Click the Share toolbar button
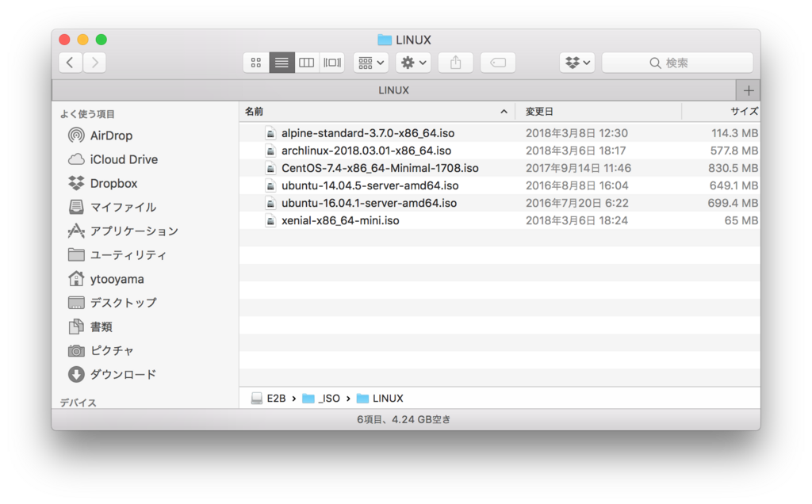The width and height of the screenshot is (812, 504). click(x=456, y=63)
